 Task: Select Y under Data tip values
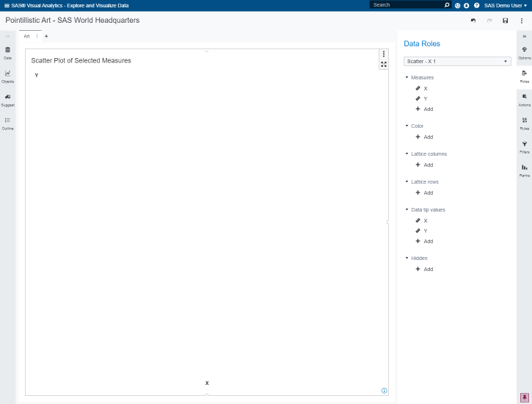[422, 231]
